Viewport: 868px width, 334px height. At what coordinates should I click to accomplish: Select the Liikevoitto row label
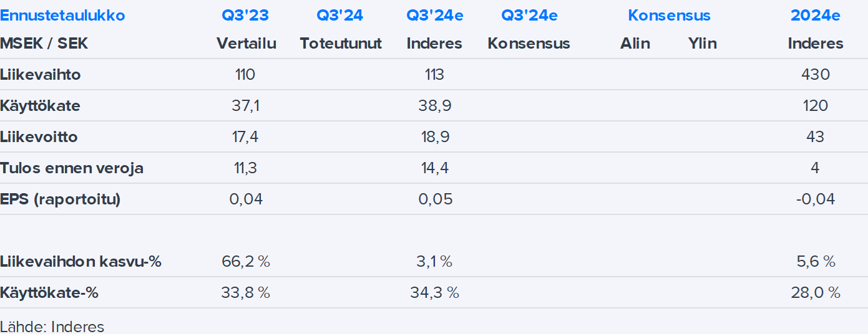click(39, 137)
